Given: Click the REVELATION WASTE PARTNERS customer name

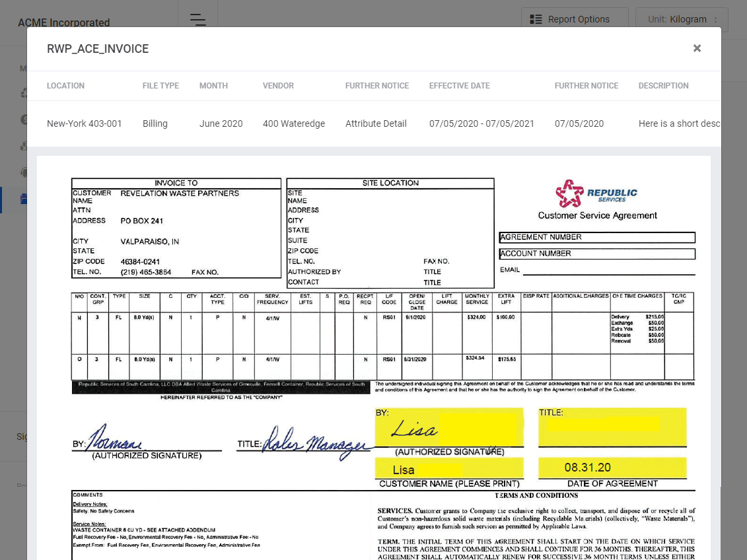Looking at the screenshot, I should click(180, 193).
